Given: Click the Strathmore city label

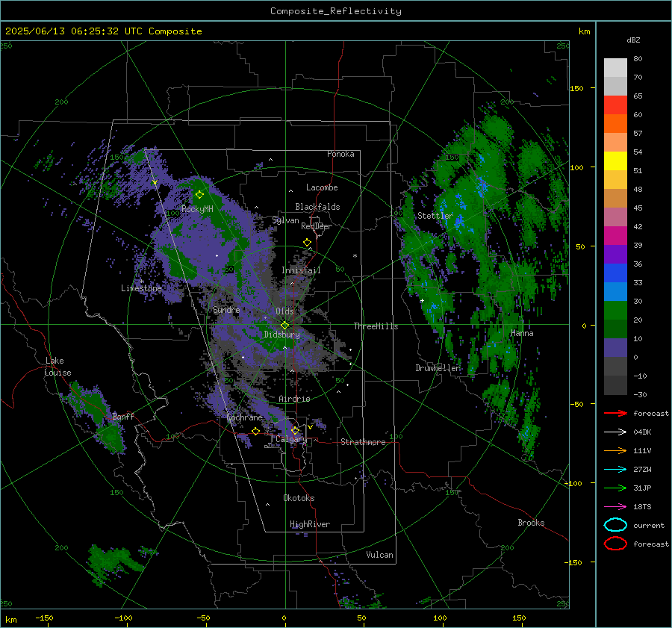Looking at the screenshot, I should click(x=363, y=442).
